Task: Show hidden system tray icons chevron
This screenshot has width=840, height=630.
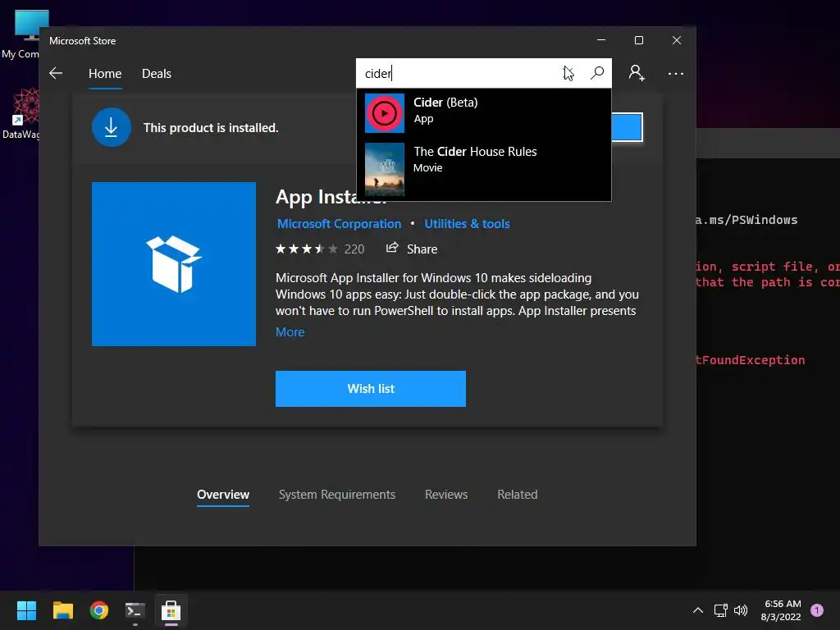Action: (x=697, y=610)
